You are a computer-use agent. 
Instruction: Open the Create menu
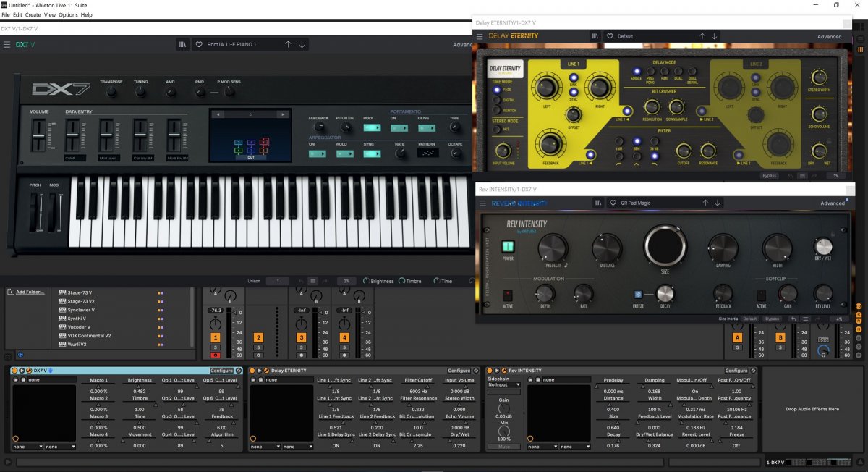click(33, 14)
